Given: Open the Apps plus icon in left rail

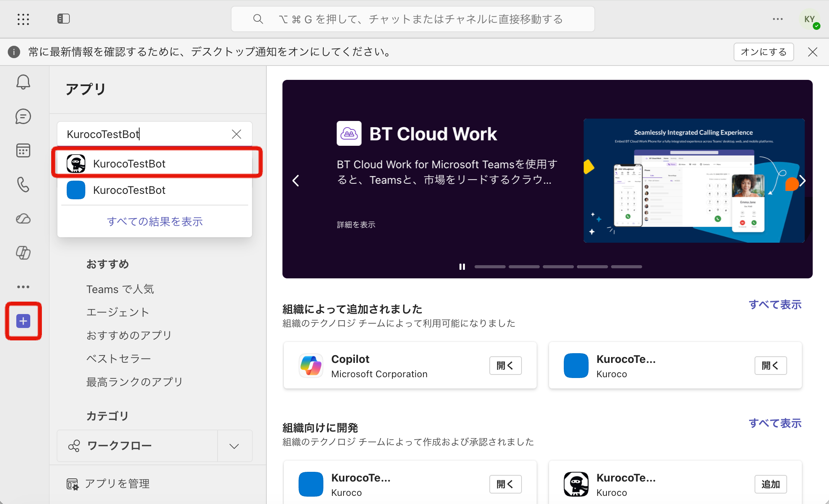Looking at the screenshot, I should pos(23,321).
